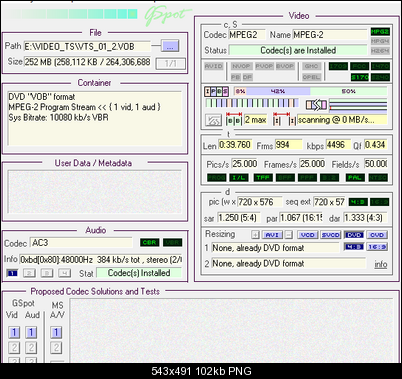This screenshot has width=402, height=379.
Task: Click the audio Info 48000Hz field
Action: 101,259
